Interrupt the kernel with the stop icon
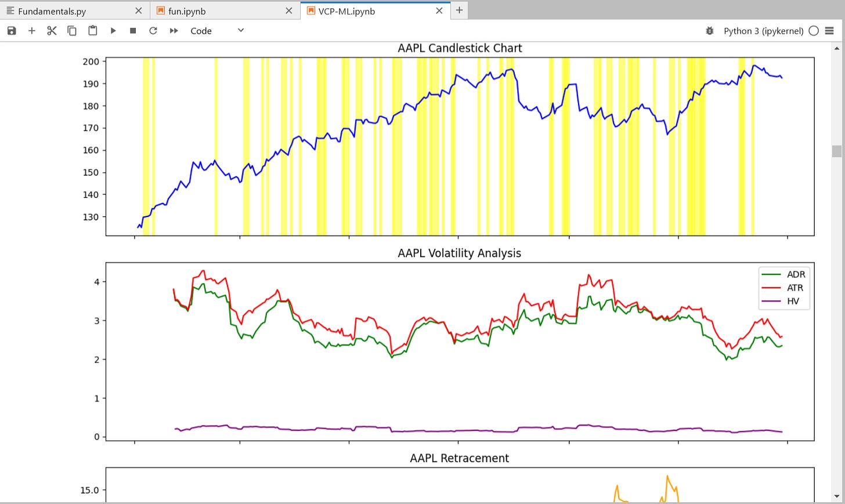 [x=133, y=31]
